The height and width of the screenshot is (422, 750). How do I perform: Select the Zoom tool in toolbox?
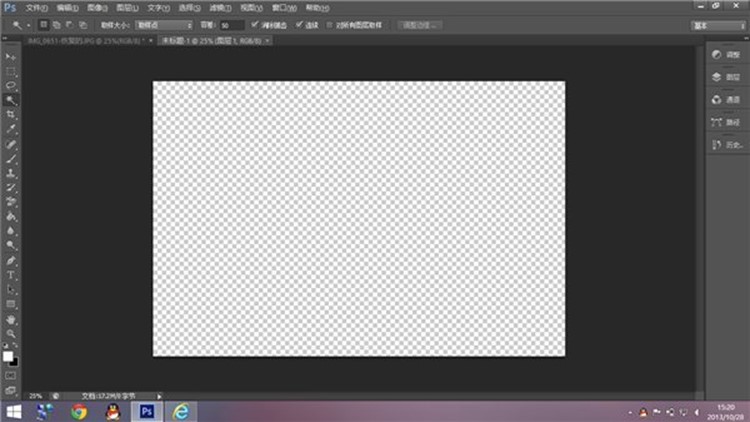tap(12, 333)
